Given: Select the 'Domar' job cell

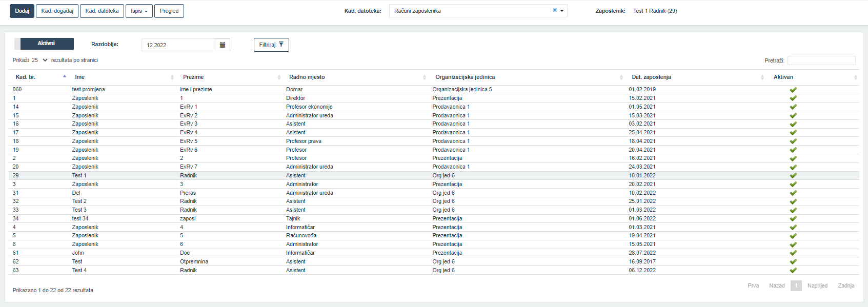Looking at the screenshot, I should (x=294, y=89).
